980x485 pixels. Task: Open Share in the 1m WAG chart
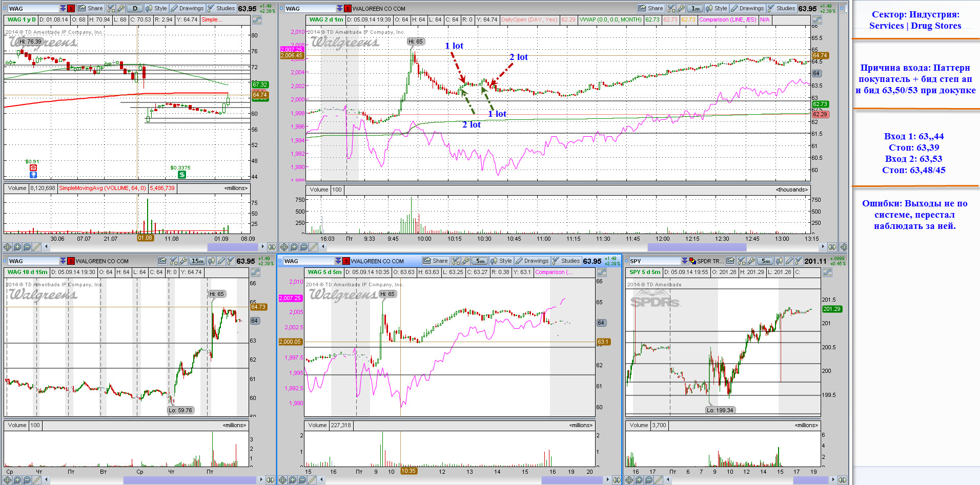[651, 8]
